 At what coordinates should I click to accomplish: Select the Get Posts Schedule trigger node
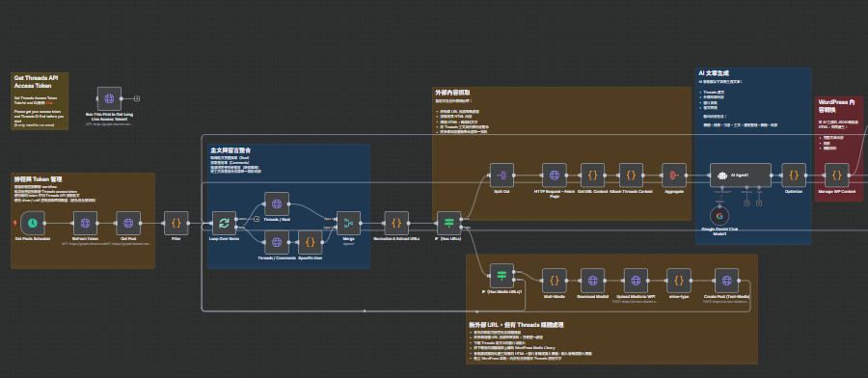(32, 223)
